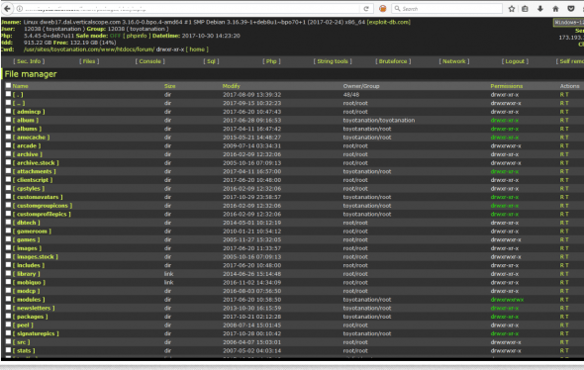Open the bookmarks library clipboard icon
Screen dimensions: 584x370
point(525,9)
